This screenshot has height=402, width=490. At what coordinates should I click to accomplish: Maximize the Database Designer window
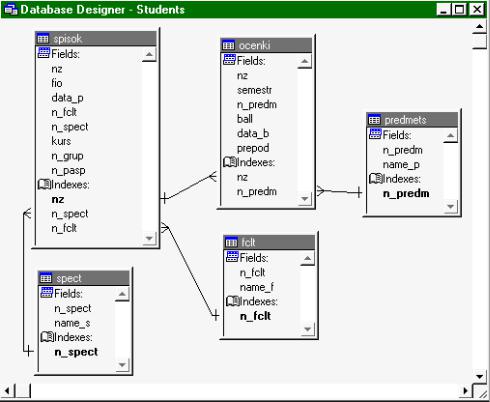(x=460, y=9)
